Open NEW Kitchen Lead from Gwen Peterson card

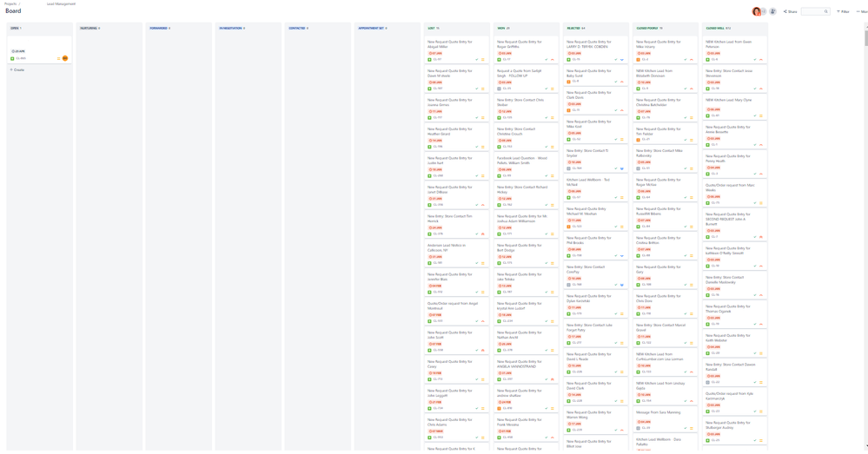(734, 49)
